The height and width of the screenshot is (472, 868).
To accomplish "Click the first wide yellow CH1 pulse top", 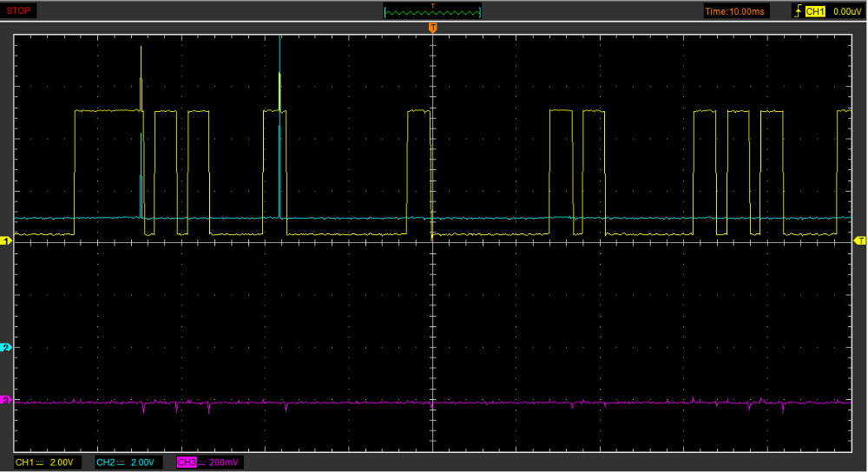I will [108, 111].
